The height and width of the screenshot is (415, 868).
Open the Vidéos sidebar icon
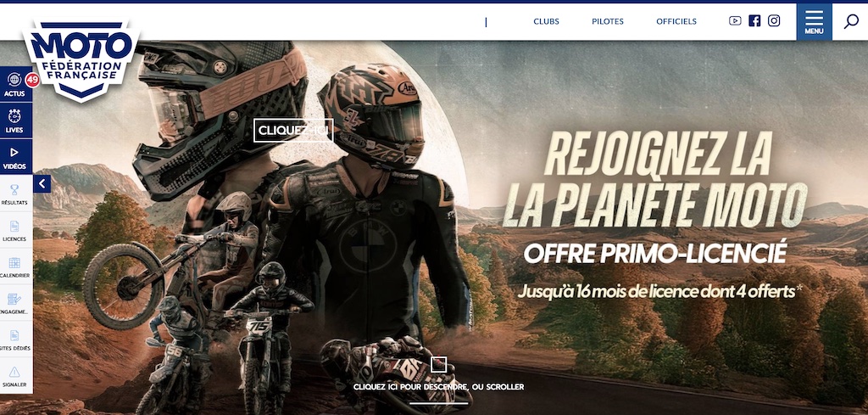15,157
